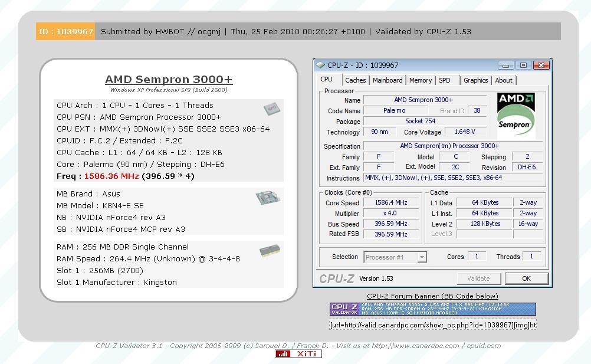
Task: Click the BB code URL text field
Action: click(433, 325)
